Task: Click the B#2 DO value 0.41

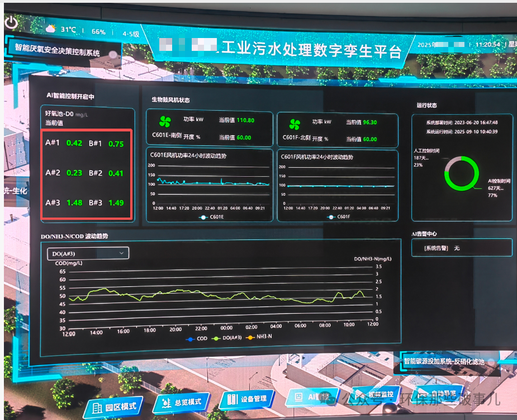Action: pos(116,173)
